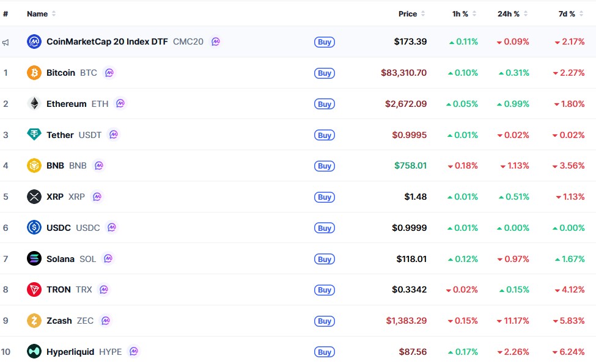Select Zcash 24h change 11.17%
596x364 pixels.
513,321
